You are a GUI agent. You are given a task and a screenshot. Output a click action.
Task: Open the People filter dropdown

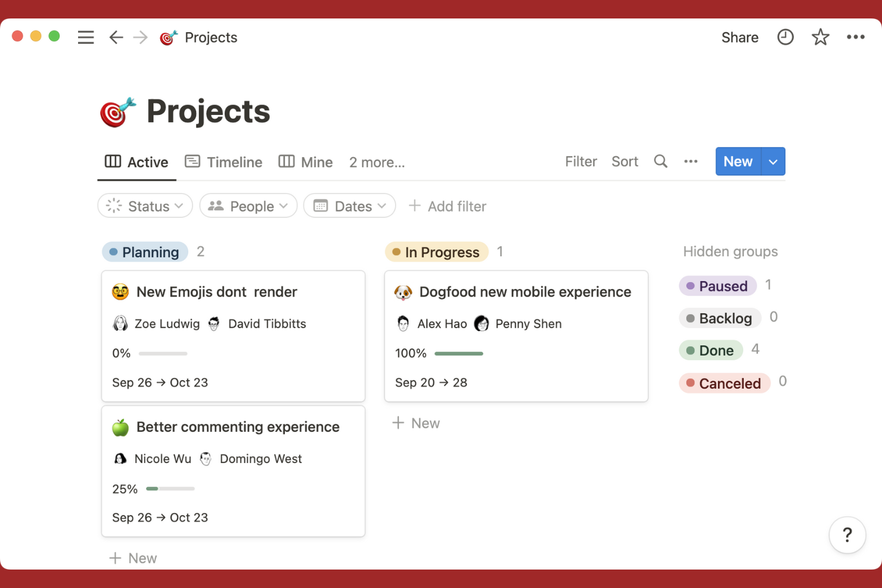[x=248, y=206]
